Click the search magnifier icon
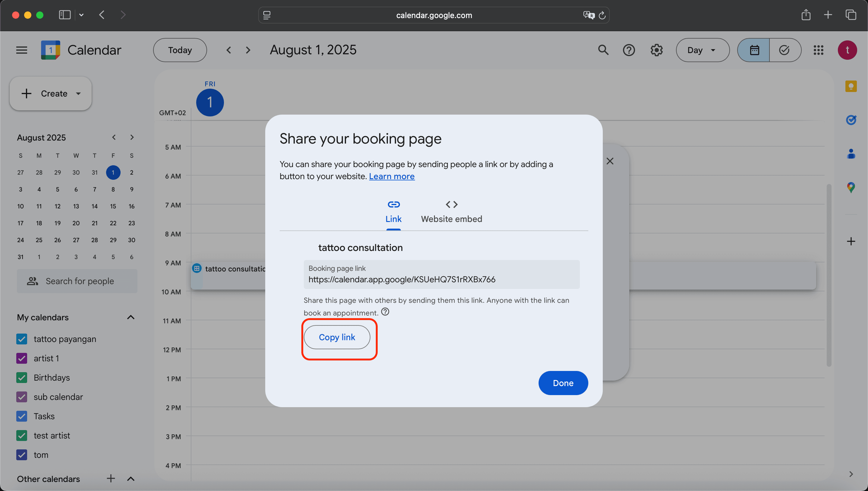The image size is (868, 491). (x=603, y=50)
